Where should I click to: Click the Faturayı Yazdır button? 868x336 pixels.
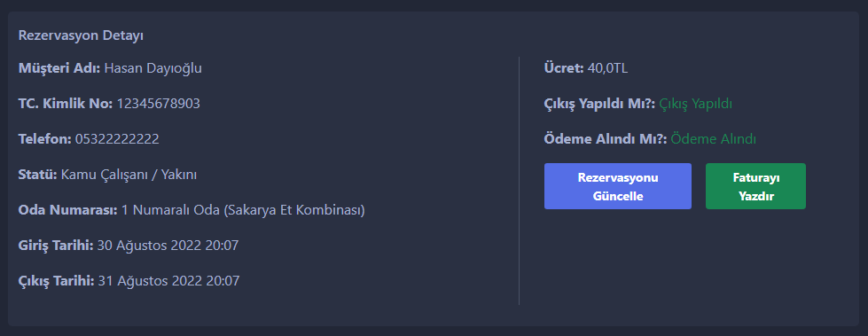click(x=755, y=186)
